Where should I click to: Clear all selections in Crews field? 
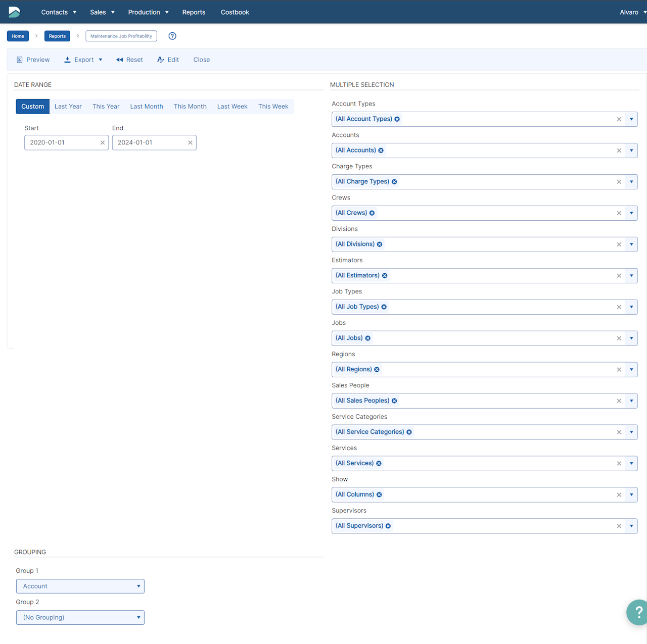tap(619, 213)
